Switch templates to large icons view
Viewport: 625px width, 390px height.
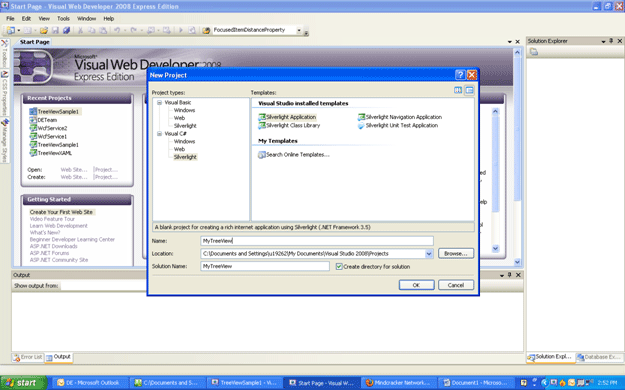pyautogui.click(x=458, y=91)
